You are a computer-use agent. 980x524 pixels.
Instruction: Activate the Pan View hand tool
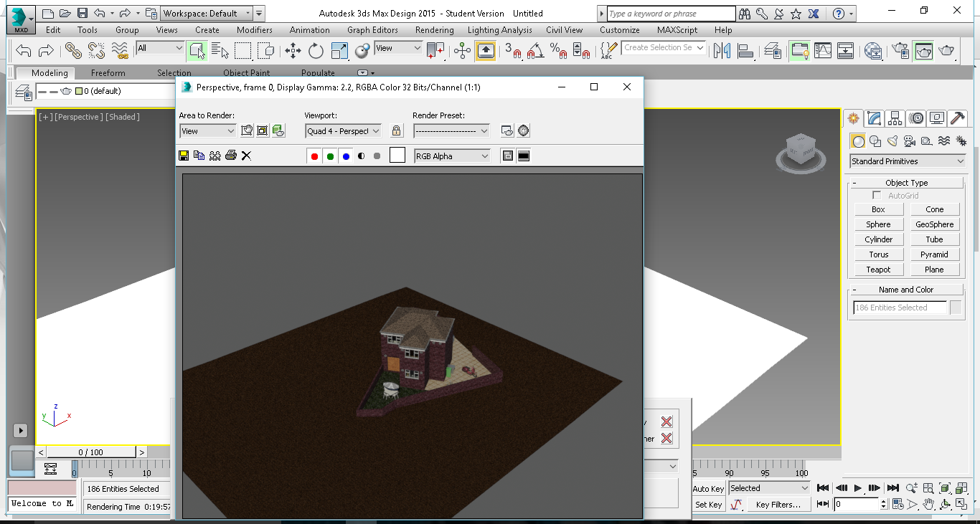point(928,505)
